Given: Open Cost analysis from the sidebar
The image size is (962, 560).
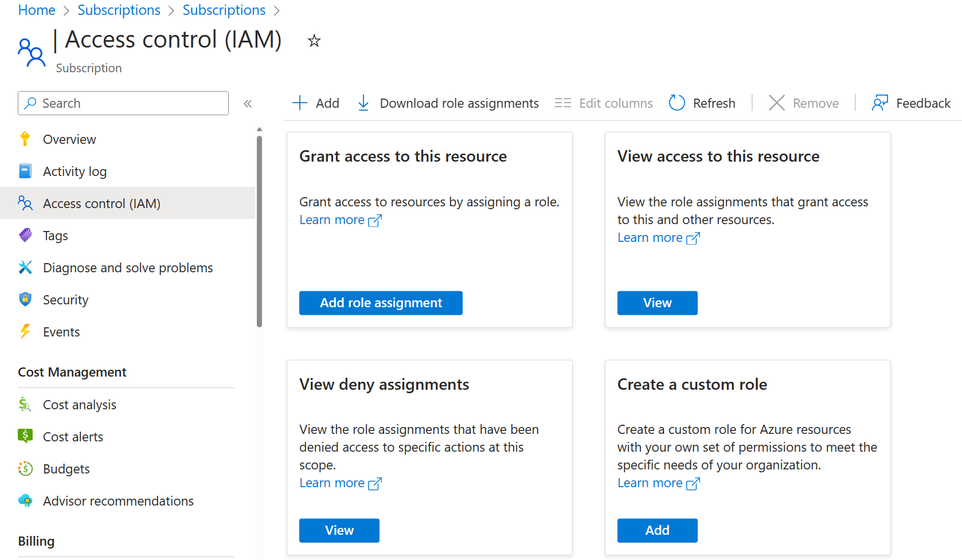Looking at the screenshot, I should click(x=79, y=405).
